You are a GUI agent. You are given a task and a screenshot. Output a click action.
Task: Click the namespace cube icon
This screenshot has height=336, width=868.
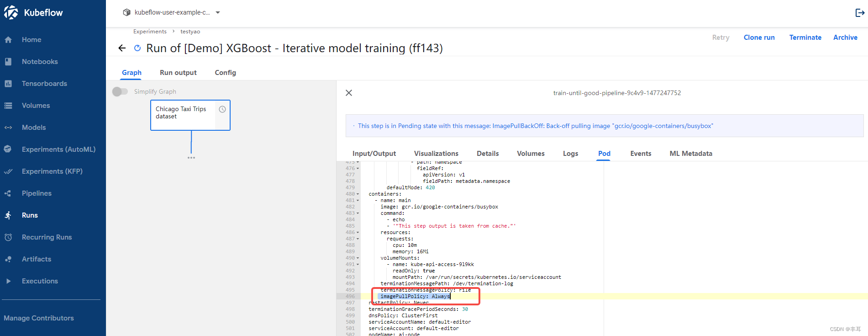tap(127, 12)
